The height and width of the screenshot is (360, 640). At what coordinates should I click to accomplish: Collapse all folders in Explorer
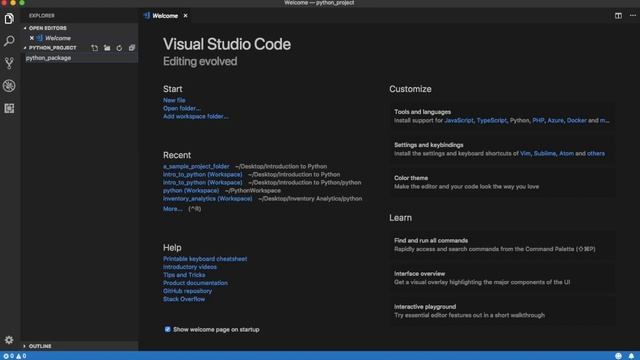click(131, 48)
